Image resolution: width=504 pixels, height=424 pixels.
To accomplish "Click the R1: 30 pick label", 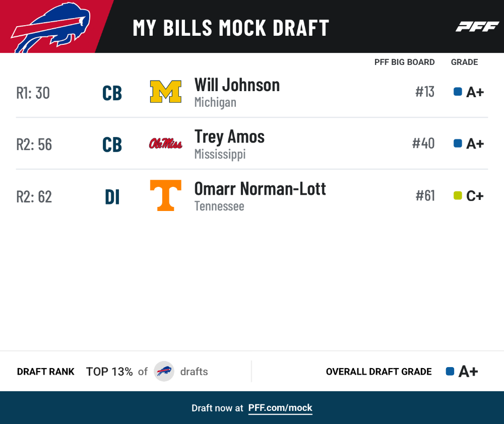I will click(x=33, y=93).
